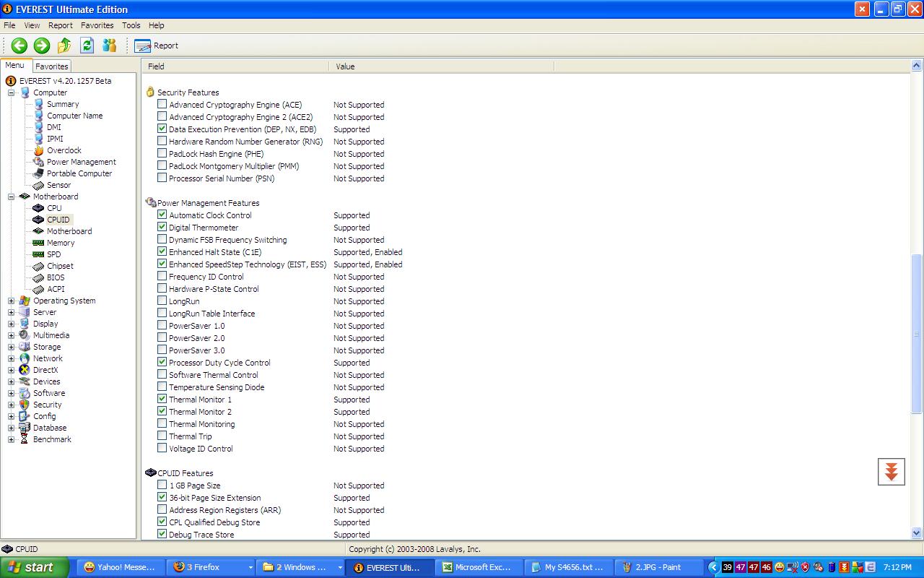
Task: Open the Help menu
Action: tap(157, 25)
